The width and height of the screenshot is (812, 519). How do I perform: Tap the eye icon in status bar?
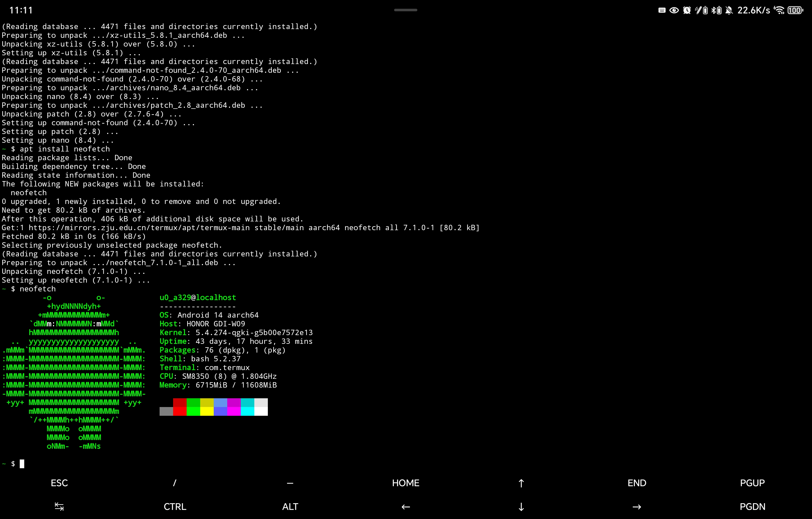674,10
